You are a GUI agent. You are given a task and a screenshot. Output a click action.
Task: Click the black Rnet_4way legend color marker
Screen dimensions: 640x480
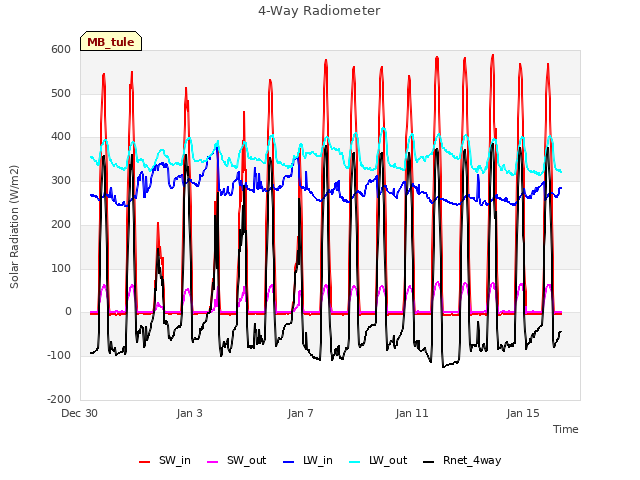[x=429, y=462]
